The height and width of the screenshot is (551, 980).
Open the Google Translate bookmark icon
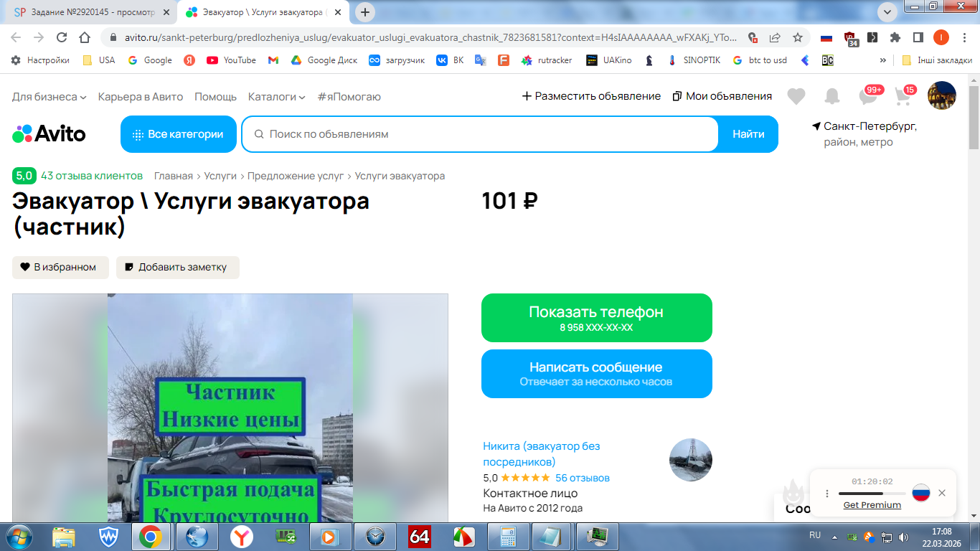481,60
